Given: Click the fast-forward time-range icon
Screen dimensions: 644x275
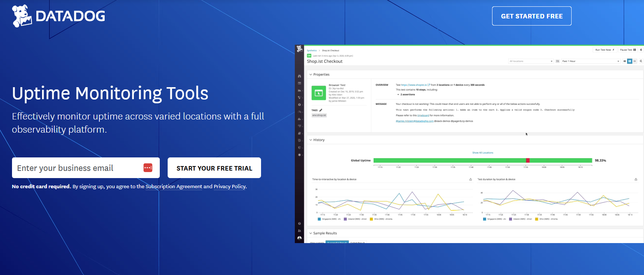Looking at the screenshot, I should tap(635, 61).
